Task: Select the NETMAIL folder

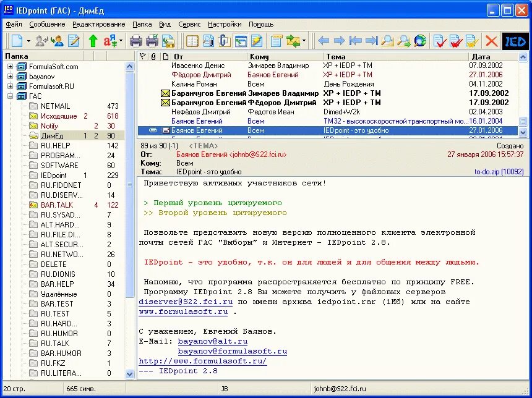Action: [x=55, y=106]
